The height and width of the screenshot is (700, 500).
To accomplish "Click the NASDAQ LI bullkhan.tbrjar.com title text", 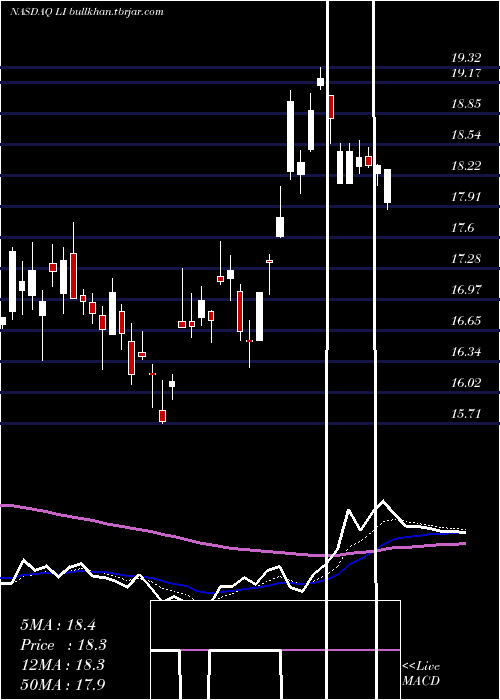I will point(87,12).
